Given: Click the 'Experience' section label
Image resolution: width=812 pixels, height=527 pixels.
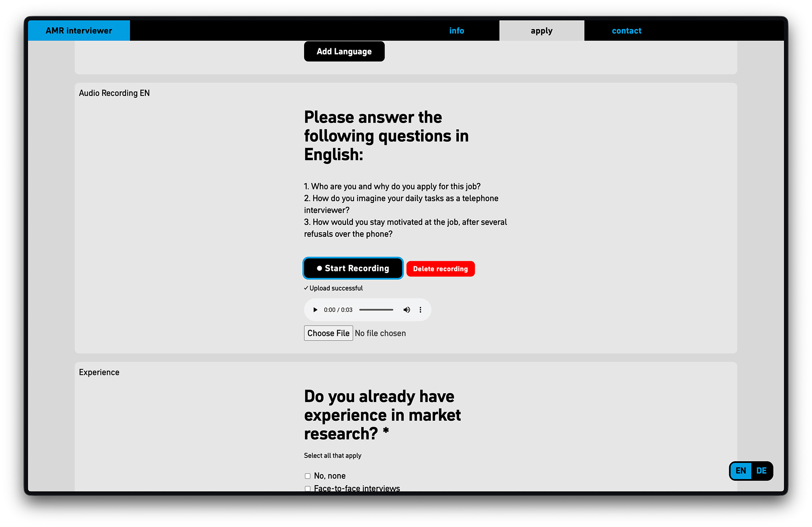Looking at the screenshot, I should click(x=99, y=372).
